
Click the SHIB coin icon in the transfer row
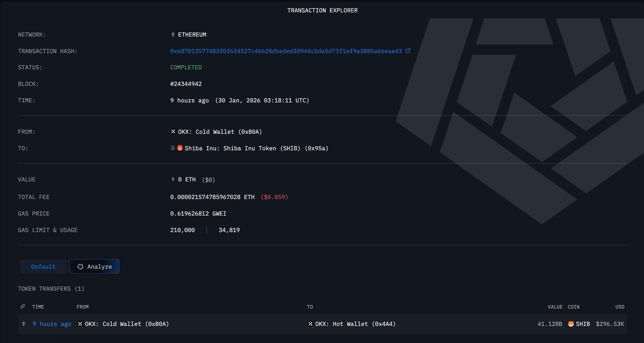(x=571, y=324)
